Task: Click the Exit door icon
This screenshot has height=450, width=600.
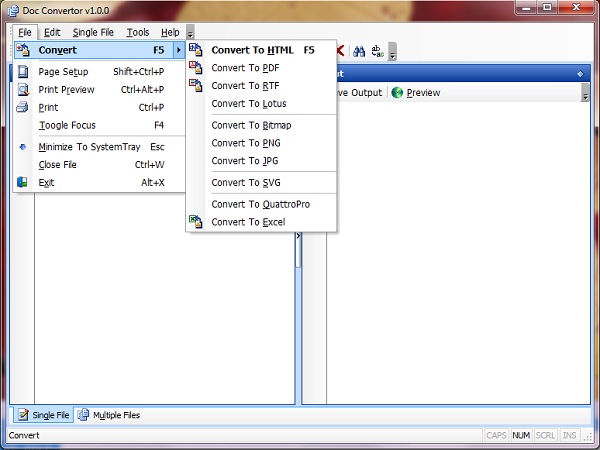Action: (x=22, y=182)
